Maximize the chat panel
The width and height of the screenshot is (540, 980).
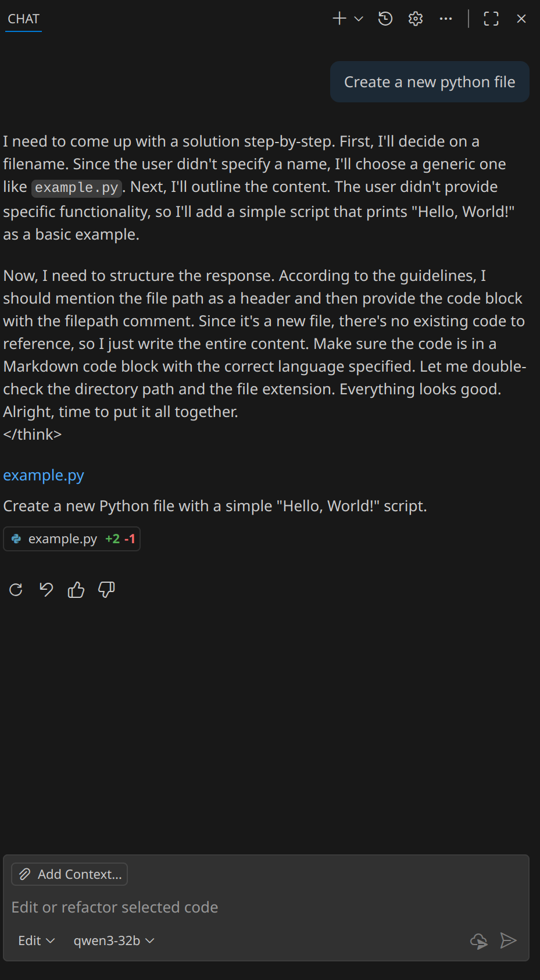click(x=491, y=19)
